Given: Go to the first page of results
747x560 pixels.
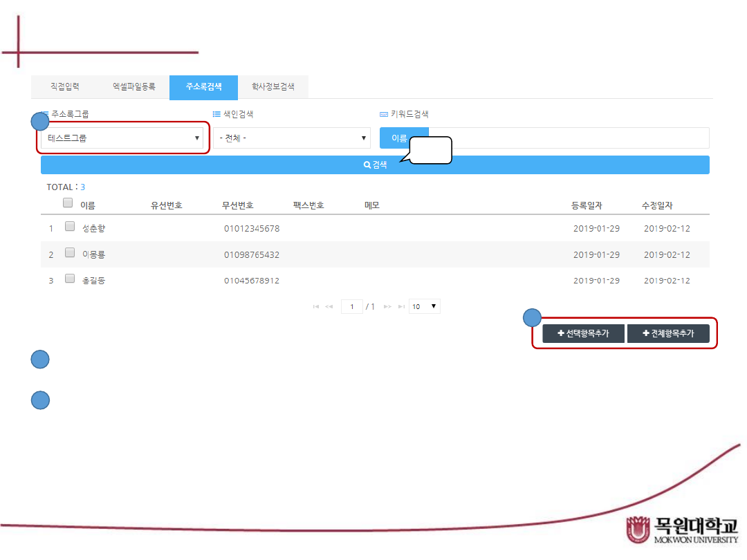Looking at the screenshot, I should coord(316,306).
